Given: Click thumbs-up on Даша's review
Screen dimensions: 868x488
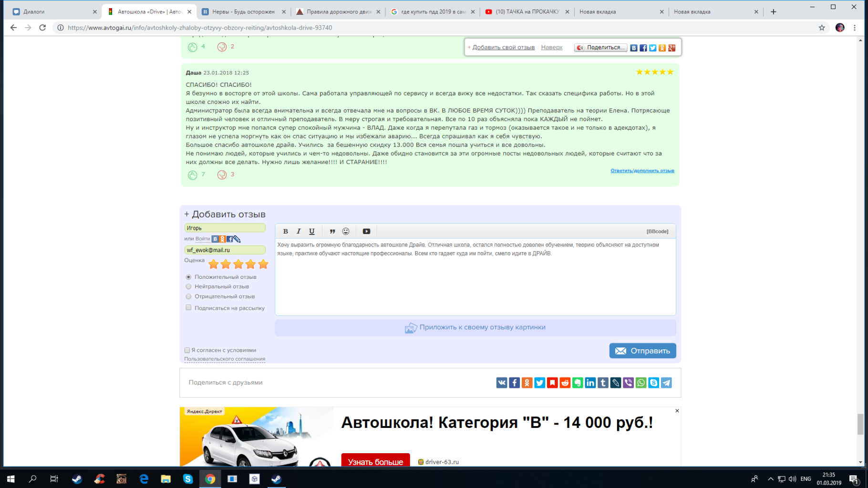Looking at the screenshot, I should 193,175.
